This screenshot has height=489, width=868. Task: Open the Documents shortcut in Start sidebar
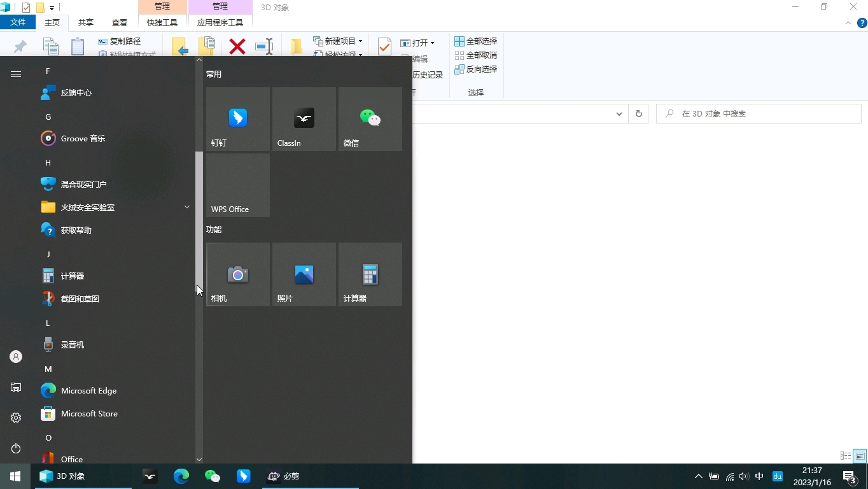tap(16, 387)
